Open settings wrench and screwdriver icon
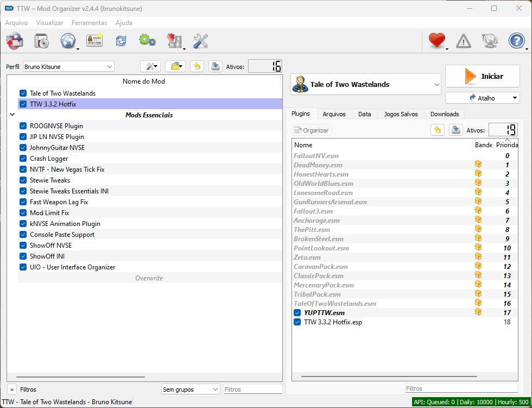 [200, 41]
